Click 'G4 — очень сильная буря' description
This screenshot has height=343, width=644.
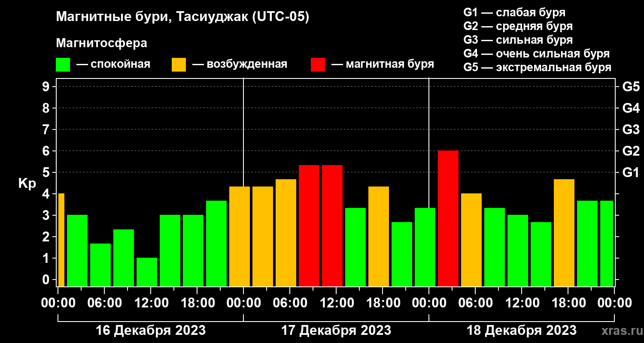pos(536,54)
